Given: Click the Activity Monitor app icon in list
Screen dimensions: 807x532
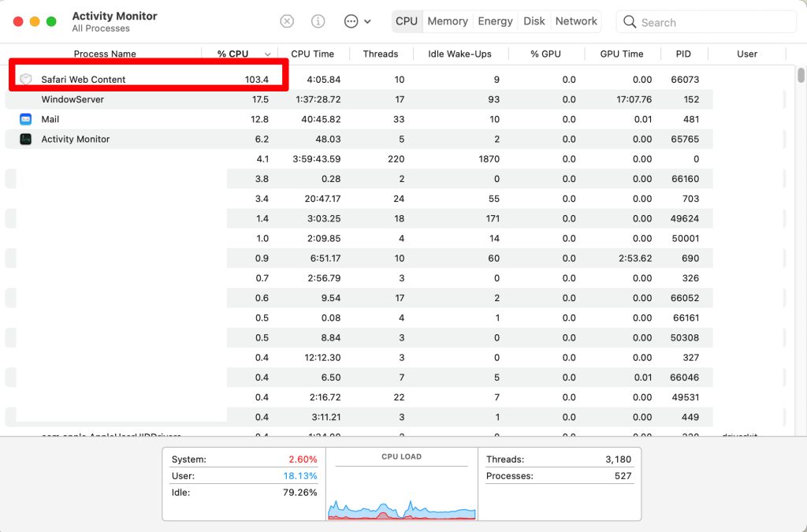Looking at the screenshot, I should [x=26, y=139].
